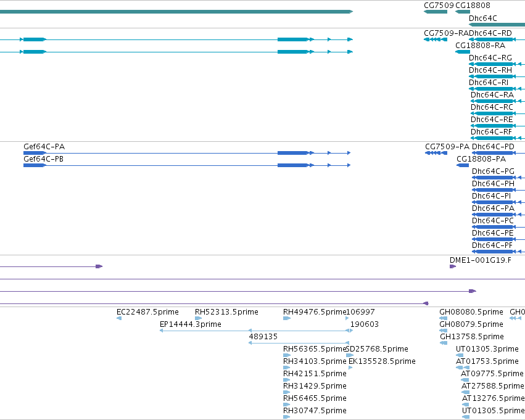The height and width of the screenshot is (420, 525).
Task: Click protein Dhc64C-PH
Action: (x=493, y=184)
